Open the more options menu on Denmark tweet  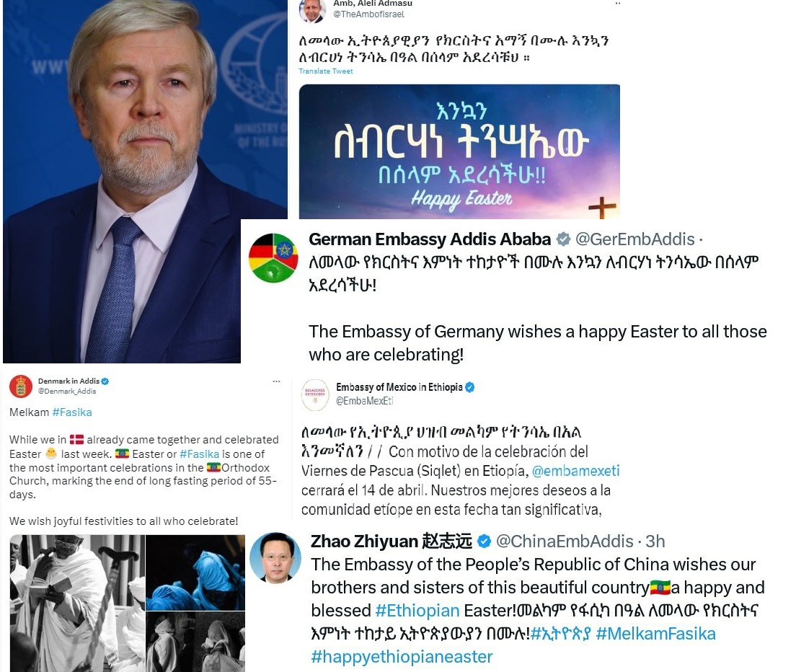[x=277, y=381]
